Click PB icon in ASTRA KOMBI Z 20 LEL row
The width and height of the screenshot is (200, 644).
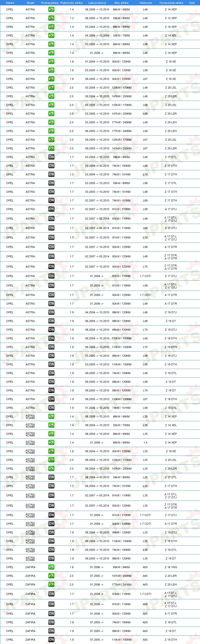51,460
